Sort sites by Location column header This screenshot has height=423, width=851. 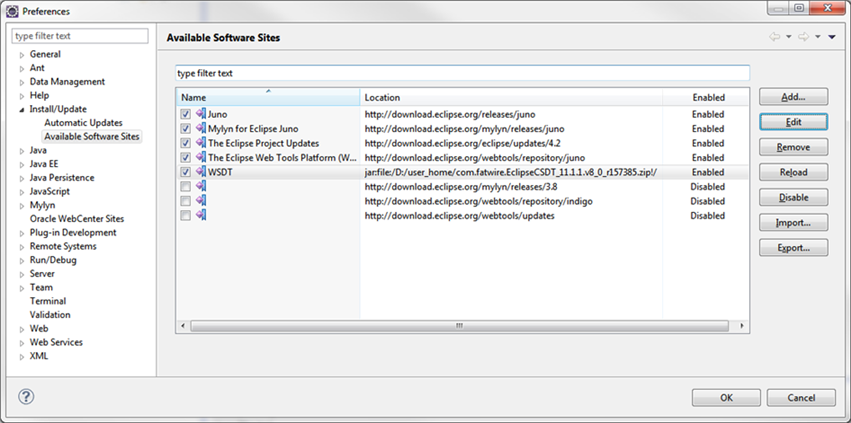511,97
